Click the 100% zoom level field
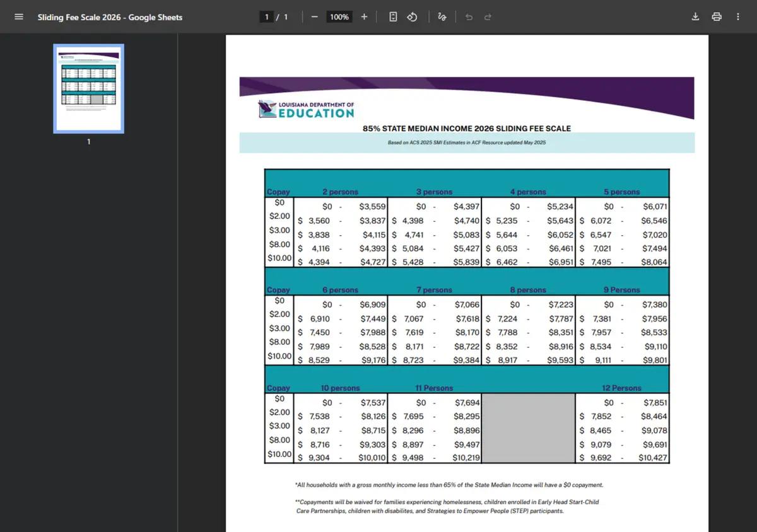Viewport: 757px width, 532px height. (339, 17)
